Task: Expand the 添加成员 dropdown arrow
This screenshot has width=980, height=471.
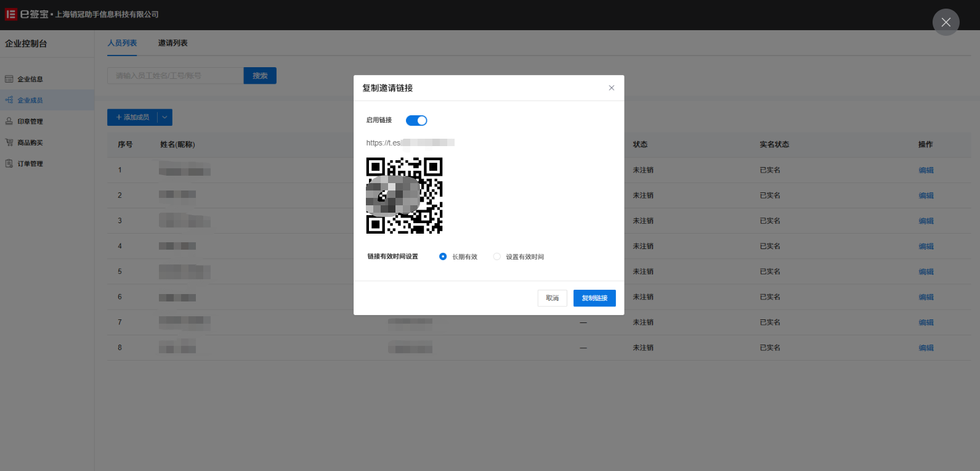Action: [165, 117]
